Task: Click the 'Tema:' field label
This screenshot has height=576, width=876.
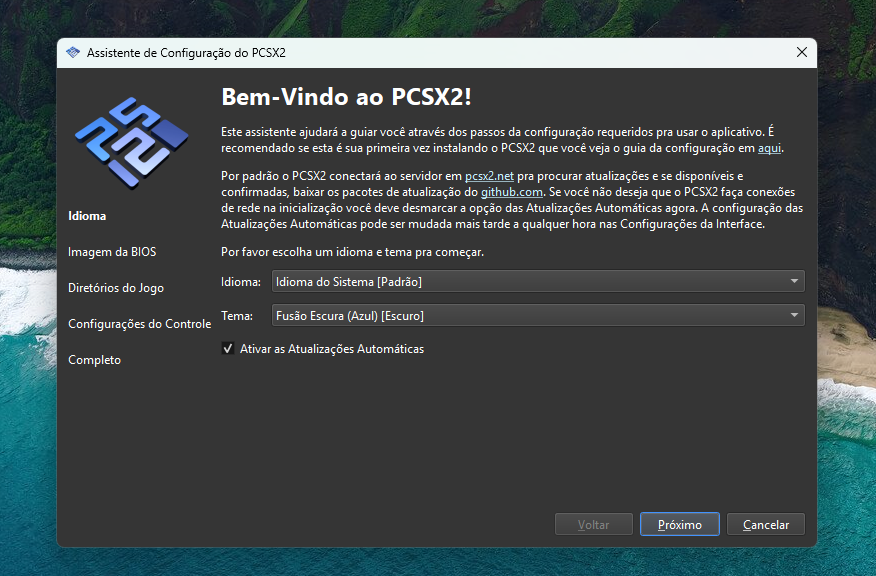Action: (237, 316)
